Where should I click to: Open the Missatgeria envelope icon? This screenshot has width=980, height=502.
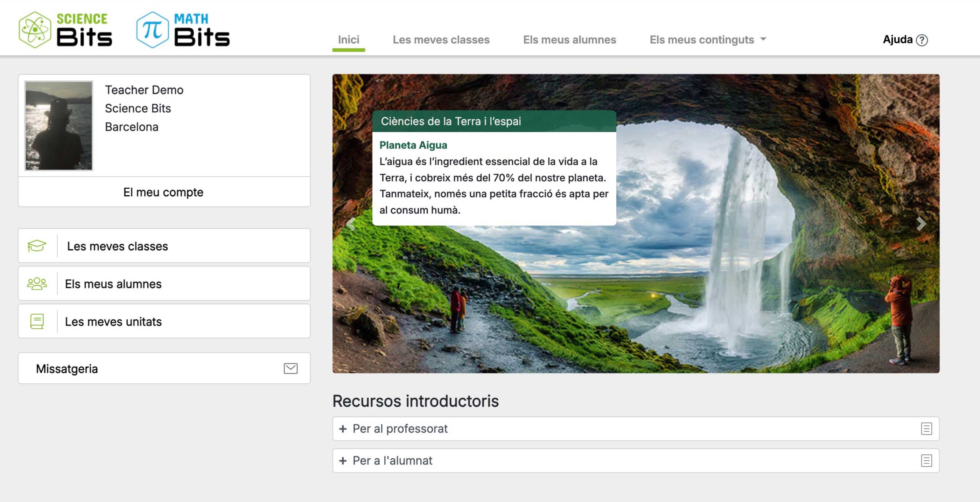point(291,368)
